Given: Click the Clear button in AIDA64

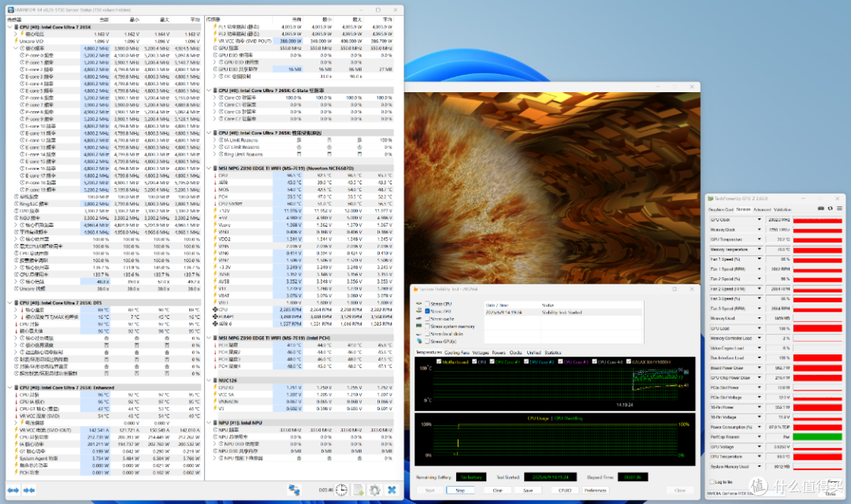Looking at the screenshot, I should 498,490.
